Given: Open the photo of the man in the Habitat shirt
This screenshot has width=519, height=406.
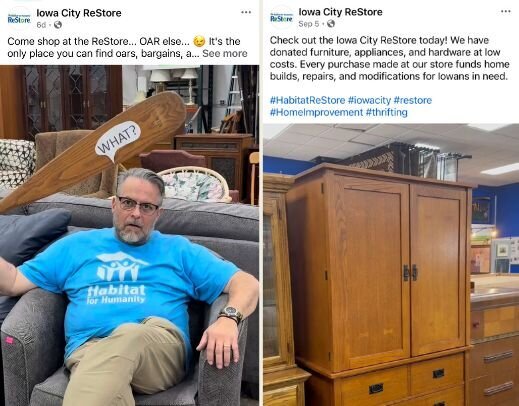Looking at the screenshot, I should point(129,235).
